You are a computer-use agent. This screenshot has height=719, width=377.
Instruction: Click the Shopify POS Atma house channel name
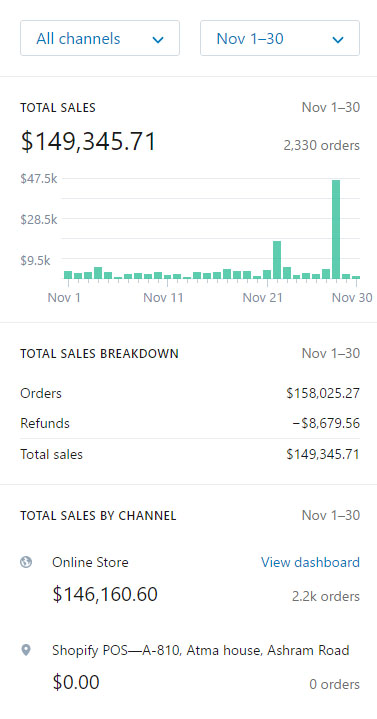[x=200, y=650]
